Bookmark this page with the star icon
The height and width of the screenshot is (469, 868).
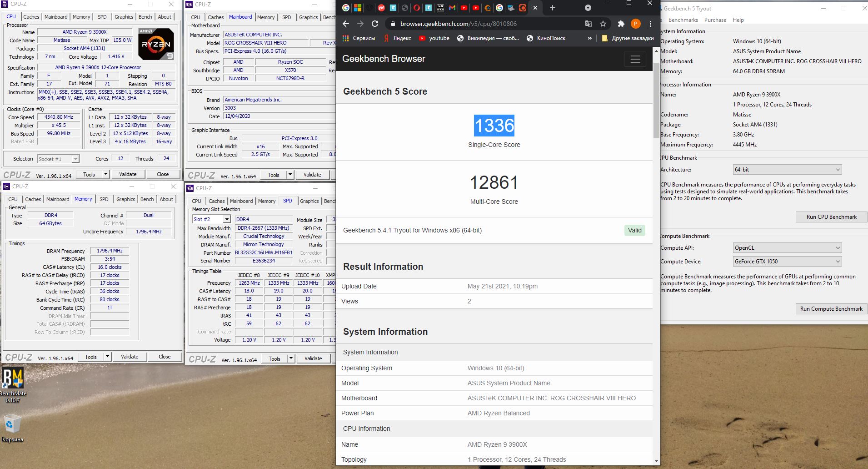(603, 24)
